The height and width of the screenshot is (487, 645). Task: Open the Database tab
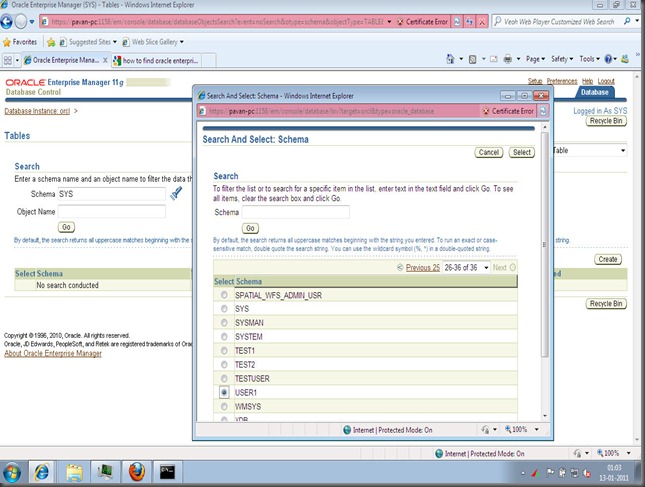tap(594, 92)
